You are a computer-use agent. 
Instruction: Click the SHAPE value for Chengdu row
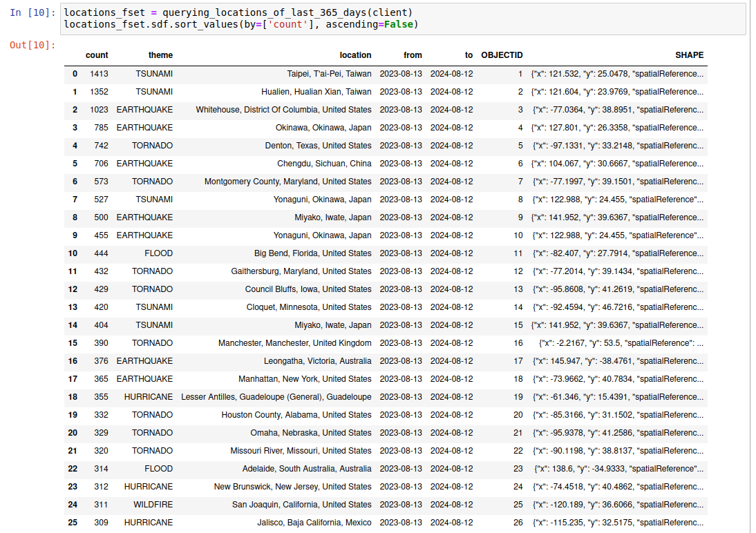[618, 164]
